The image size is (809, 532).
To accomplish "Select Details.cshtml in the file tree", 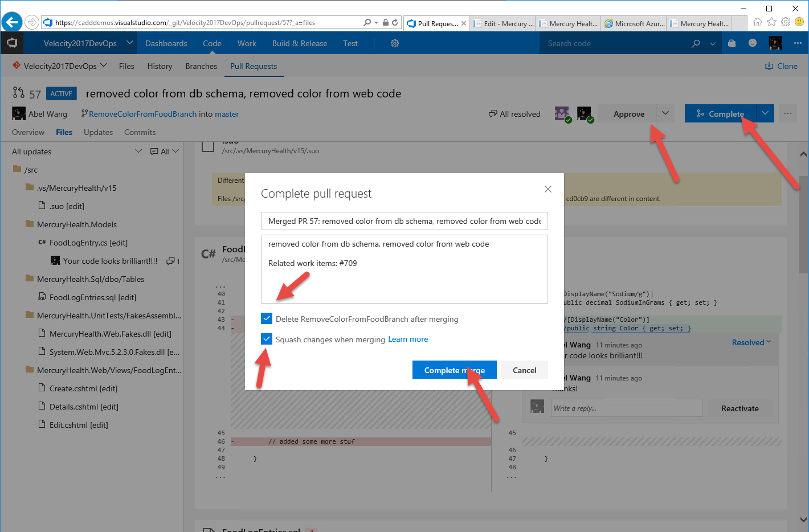I will (84, 407).
